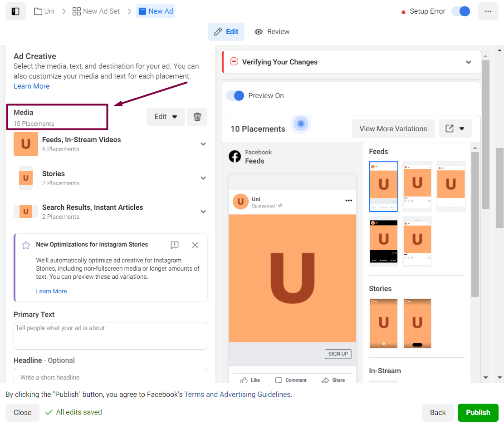Viewport: 504px width, 425px height.
Task: Expand Feeds, In-Stream Videos placements
Action: 203,144
